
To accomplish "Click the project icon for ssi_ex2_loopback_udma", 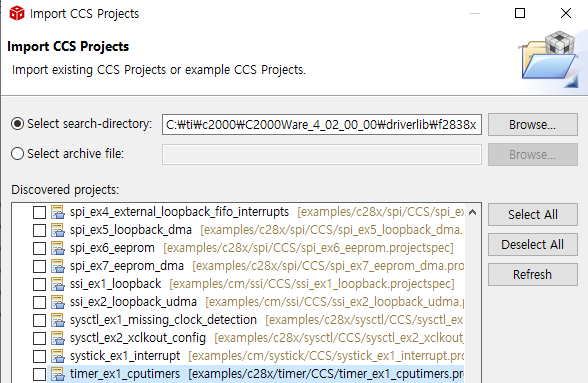I will [x=58, y=302].
